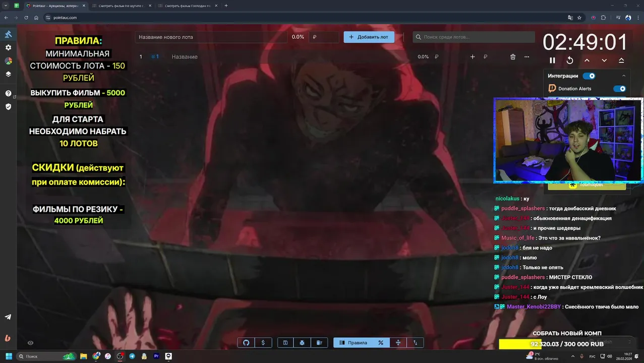Focus the Название нового лота field
This screenshot has height=363, width=644.
[211, 37]
